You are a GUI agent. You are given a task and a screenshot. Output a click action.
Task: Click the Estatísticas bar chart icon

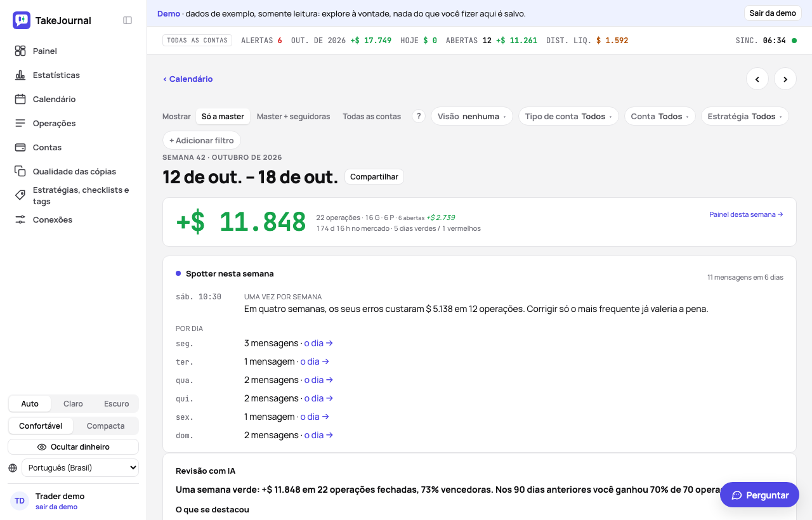click(x=20, y=75)
